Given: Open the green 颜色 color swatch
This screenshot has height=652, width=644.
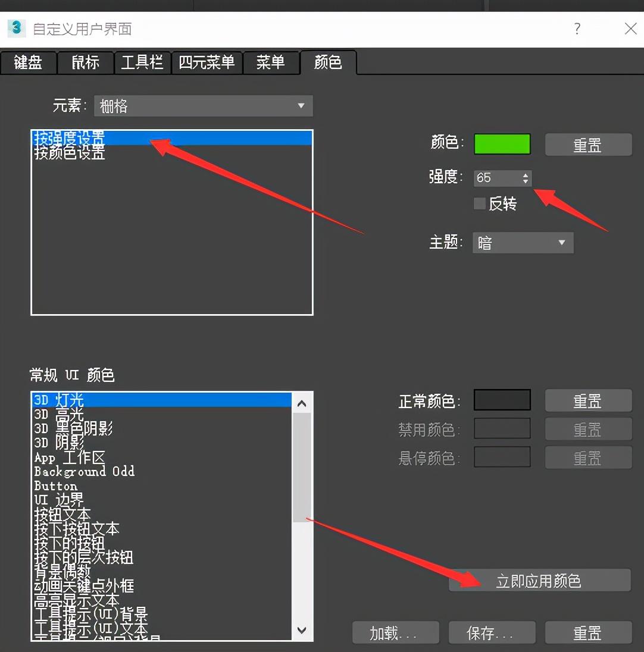Looking at the screenshot, I should [x=502, y=144].
